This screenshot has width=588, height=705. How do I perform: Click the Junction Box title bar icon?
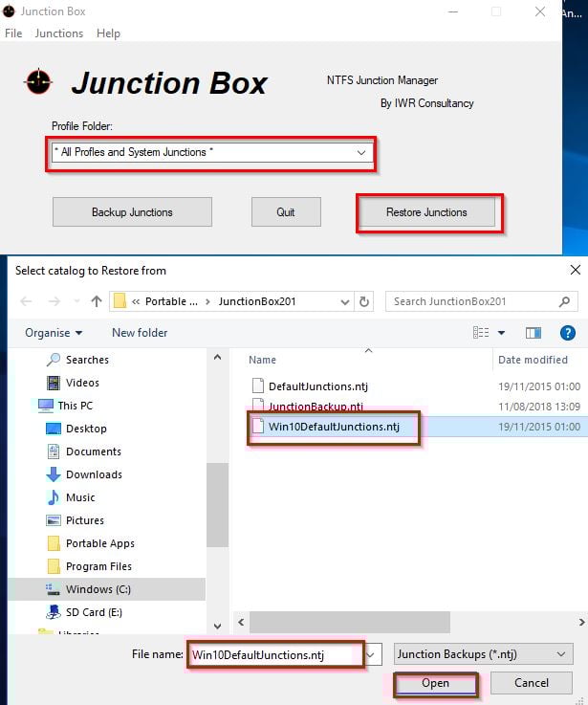[x=9, y=11]
